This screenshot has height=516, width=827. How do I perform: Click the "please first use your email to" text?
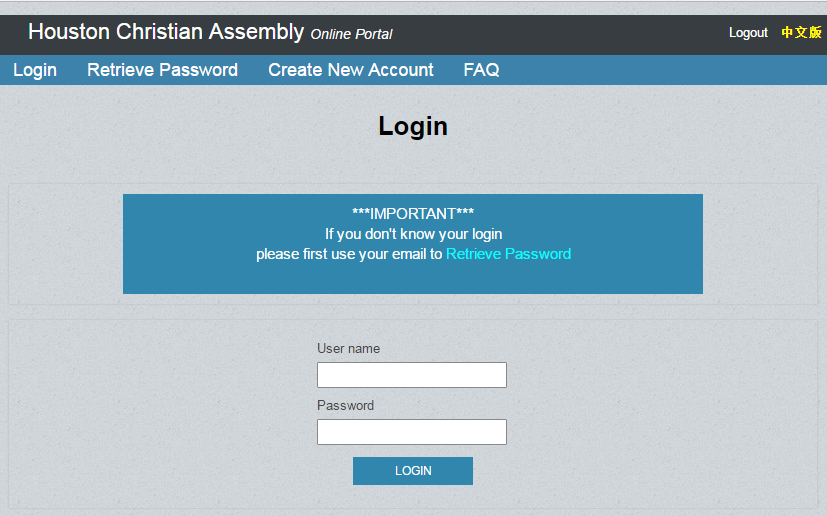349,254
